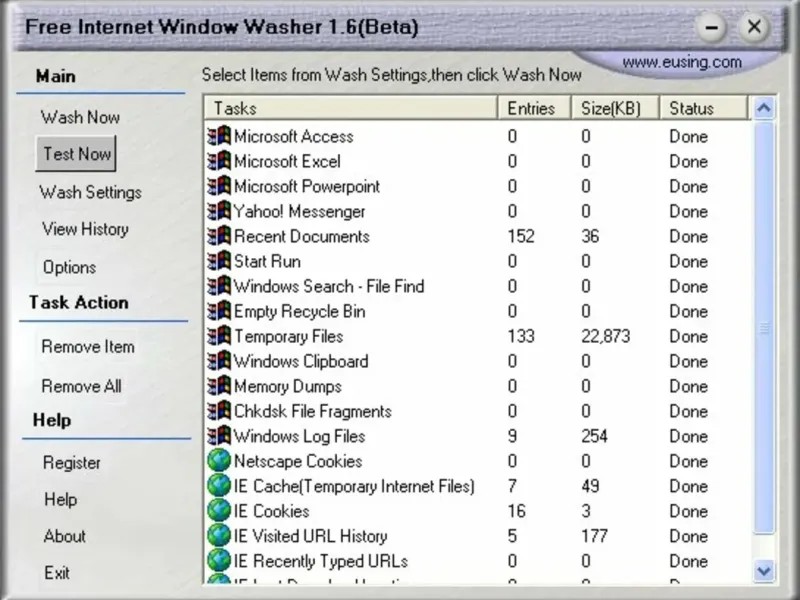Viewport: 800px width, 600px height.
Task: Open the Register option
Action: tap(71, 463)
